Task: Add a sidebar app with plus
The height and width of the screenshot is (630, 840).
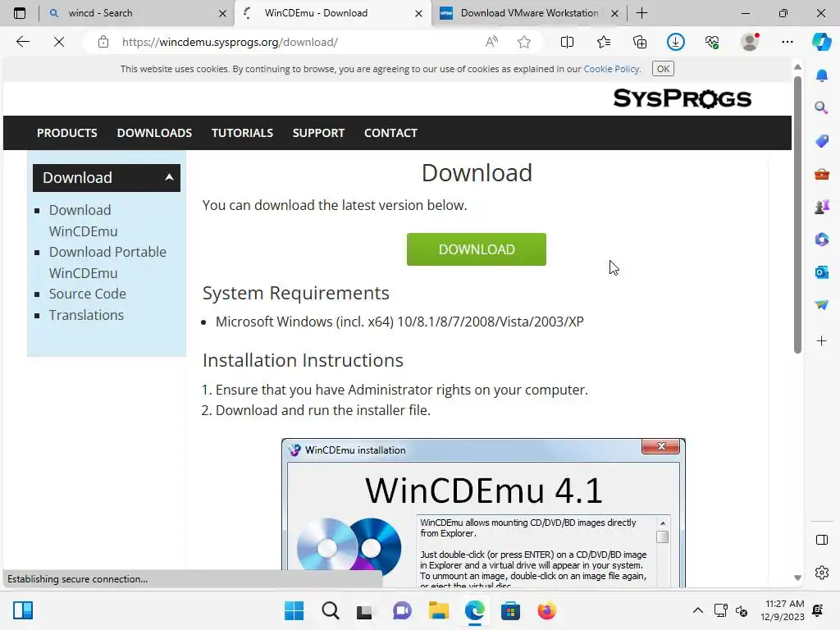Action: pos(822,340)
